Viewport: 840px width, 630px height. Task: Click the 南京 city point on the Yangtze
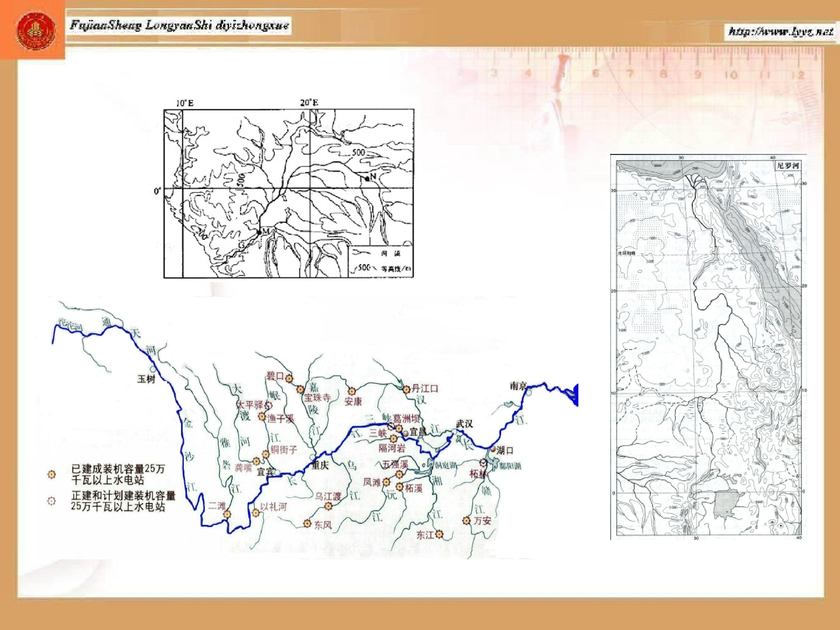[529, 393]
